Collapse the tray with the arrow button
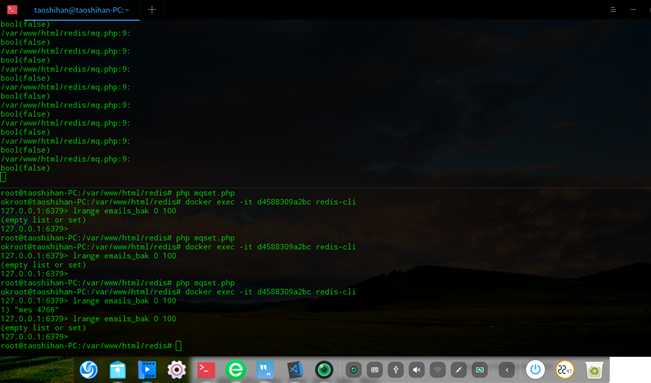Viewport: 651px width, 383px height. point(507,370)
